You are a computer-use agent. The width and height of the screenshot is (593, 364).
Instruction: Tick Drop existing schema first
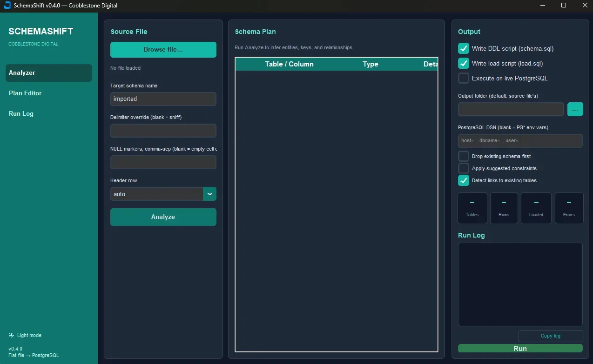point(464,156)
